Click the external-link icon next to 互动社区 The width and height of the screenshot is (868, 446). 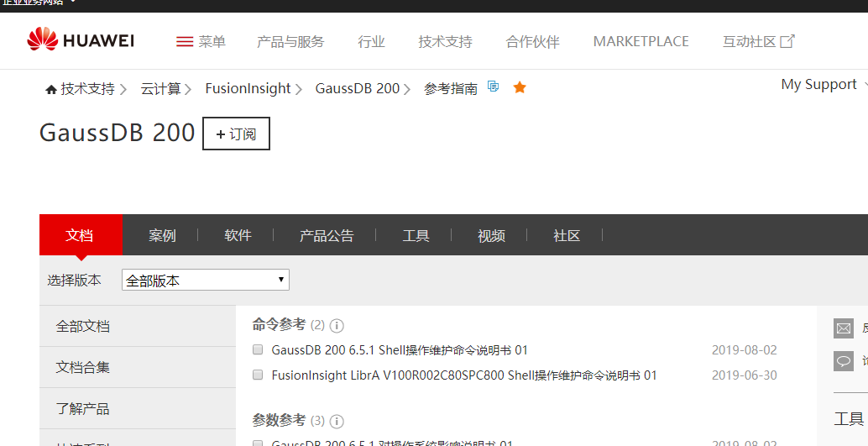pyautogui.click(x=787, y=41)
